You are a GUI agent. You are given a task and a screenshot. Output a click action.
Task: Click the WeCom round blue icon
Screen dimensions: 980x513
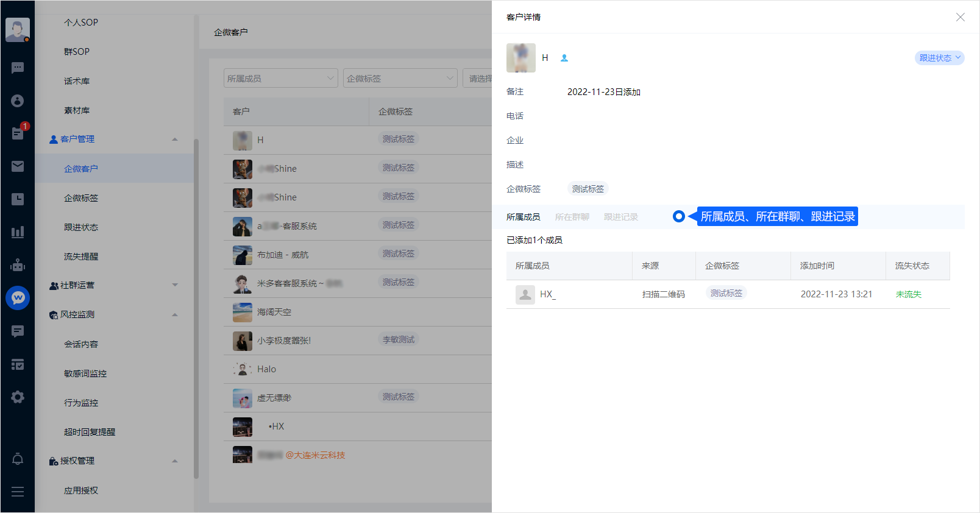coord(18,298)
